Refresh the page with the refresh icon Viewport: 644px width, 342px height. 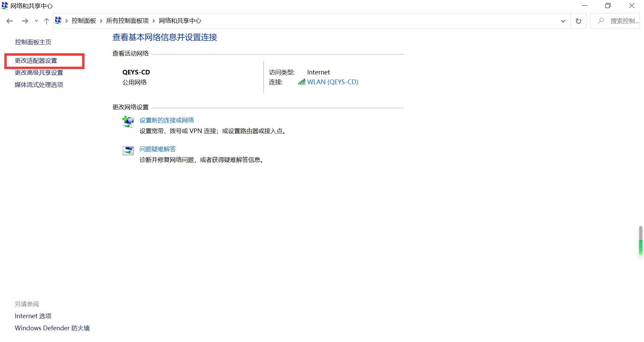578,21
